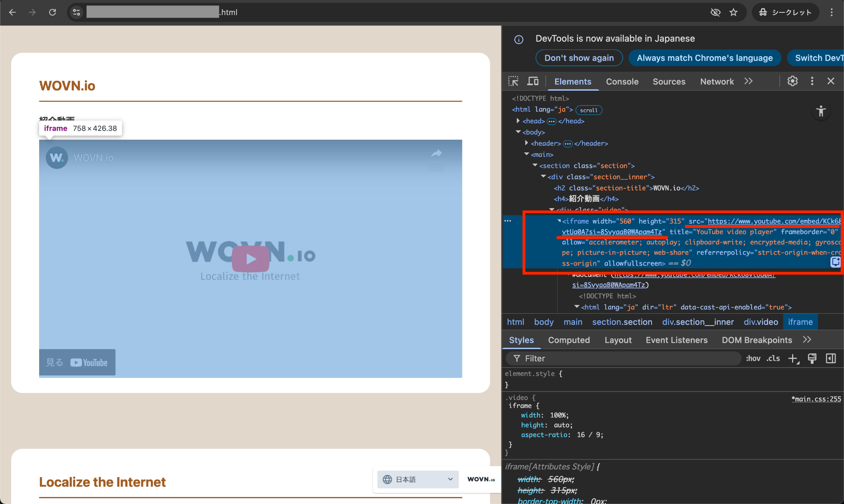
Task: Toggle computed styles sidebar icon
Action: 831,359
